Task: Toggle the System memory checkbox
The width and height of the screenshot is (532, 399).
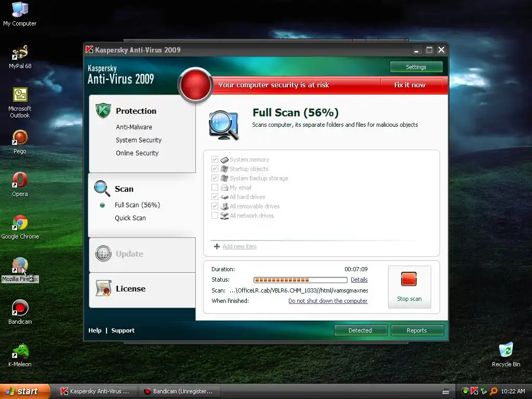Action: [215, 159]
